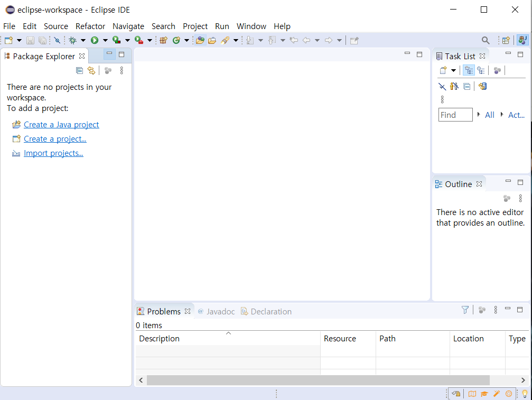Open the Window menu
The height and width of the screenshot is (400, 532).
[x=251, y=26]
